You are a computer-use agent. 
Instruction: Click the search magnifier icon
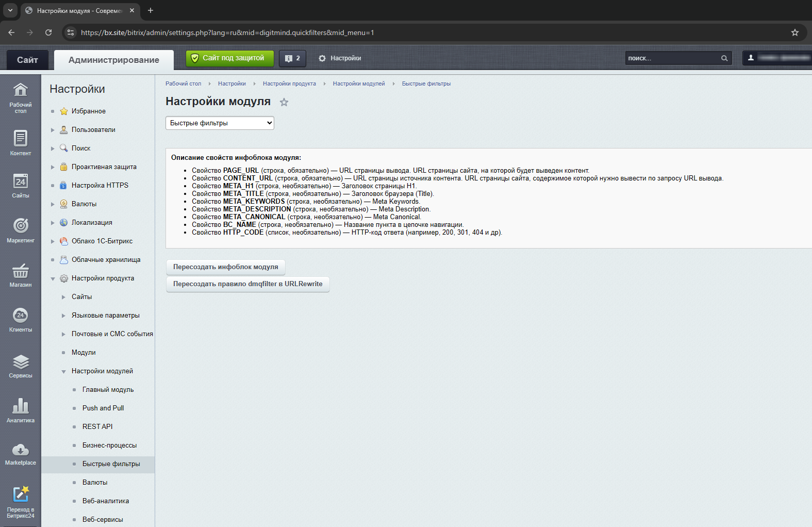724,58
